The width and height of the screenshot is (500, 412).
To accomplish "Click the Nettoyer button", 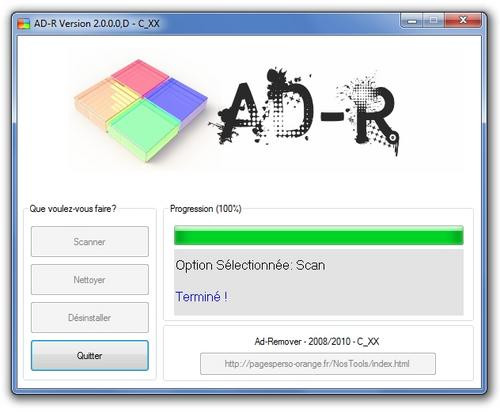I will [90, 279].
